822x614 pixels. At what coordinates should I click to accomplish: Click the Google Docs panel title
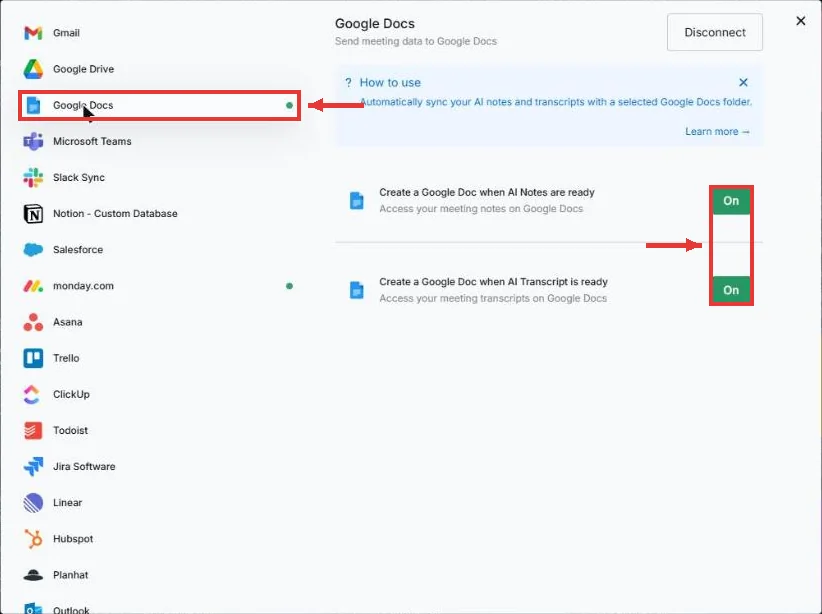(375, 24)
